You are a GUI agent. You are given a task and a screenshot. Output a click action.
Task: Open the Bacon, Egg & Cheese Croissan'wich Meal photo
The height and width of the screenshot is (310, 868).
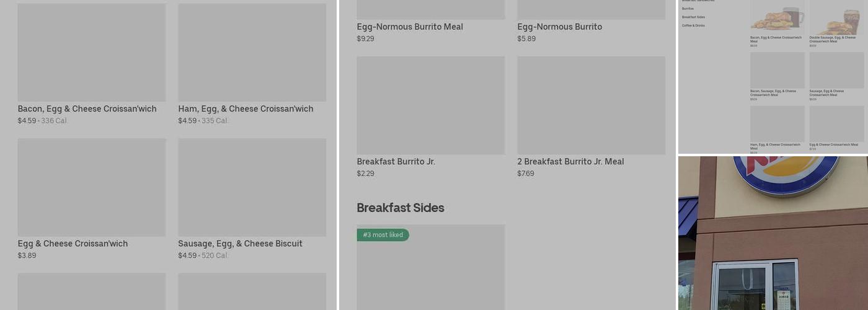pos(777,17)
